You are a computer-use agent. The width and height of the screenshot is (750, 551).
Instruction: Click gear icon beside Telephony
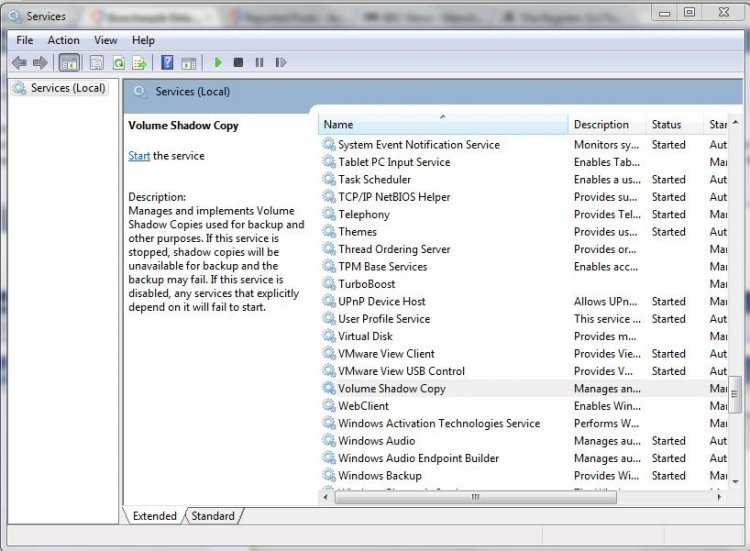pyautogui.click(x=329, y=214)
